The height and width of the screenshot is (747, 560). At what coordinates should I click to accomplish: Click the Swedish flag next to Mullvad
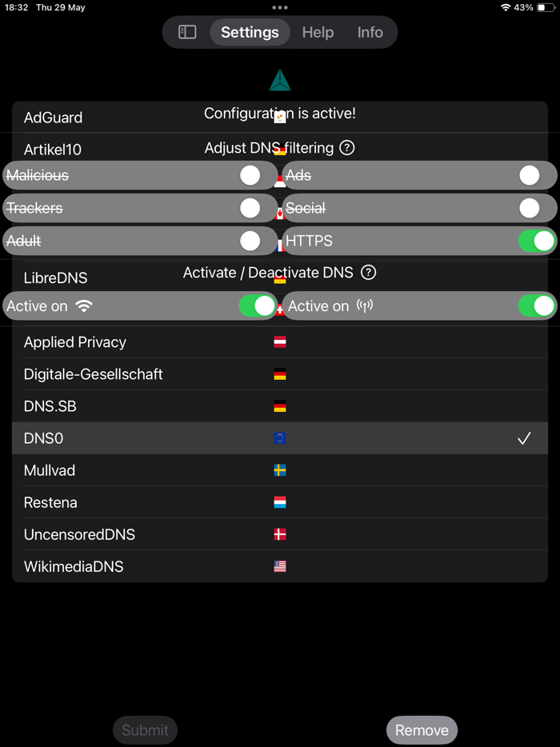[x=280, y=470]
